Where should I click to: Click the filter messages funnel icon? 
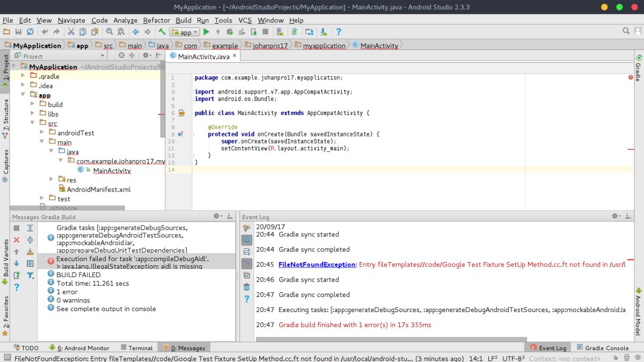click(30, 276)
